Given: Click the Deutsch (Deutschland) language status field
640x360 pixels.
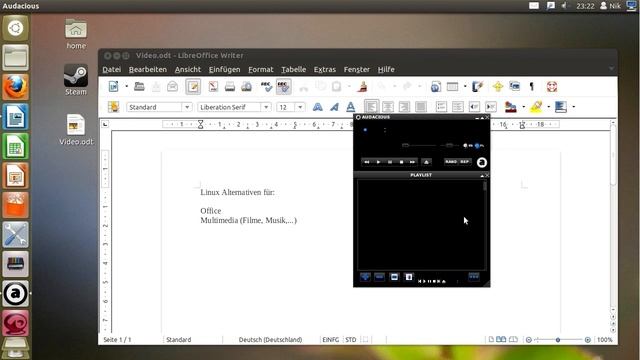Looking at the screenshot, I should tap(270, 340).
